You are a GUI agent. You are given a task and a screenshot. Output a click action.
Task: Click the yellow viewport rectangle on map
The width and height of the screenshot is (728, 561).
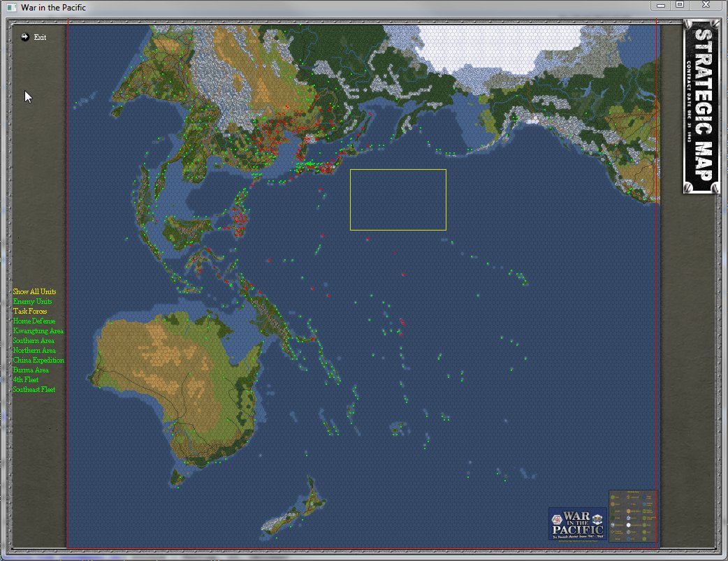[398, 200]
